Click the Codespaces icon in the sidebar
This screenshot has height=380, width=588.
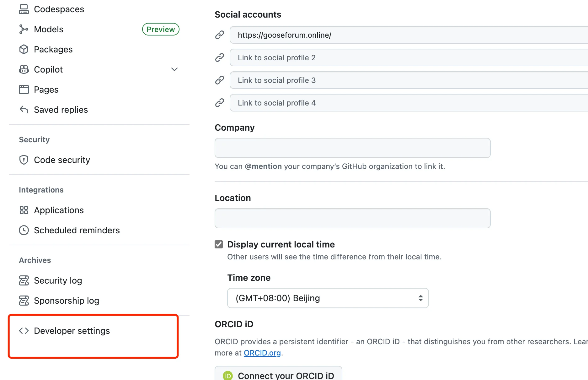[x=24, y=9]
